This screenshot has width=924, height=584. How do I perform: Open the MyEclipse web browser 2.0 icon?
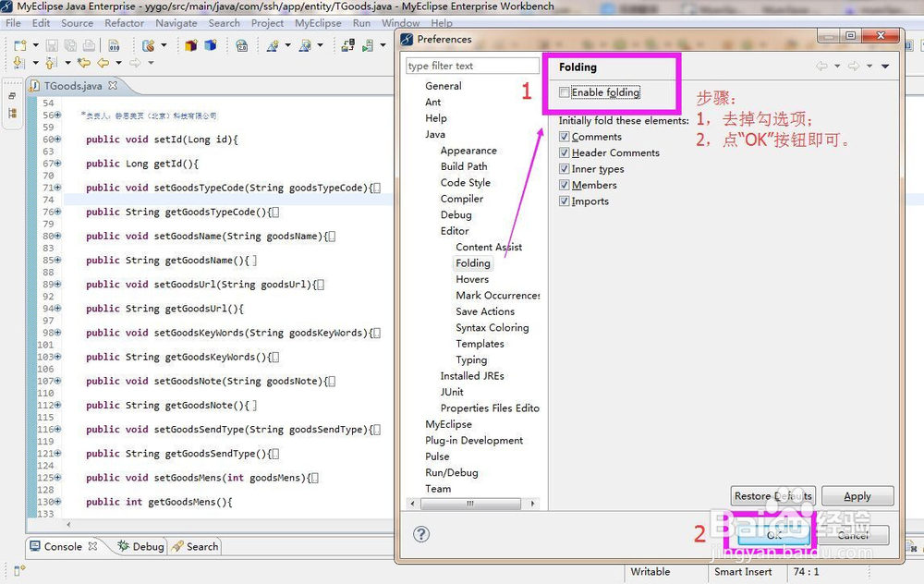coord(241,45)
